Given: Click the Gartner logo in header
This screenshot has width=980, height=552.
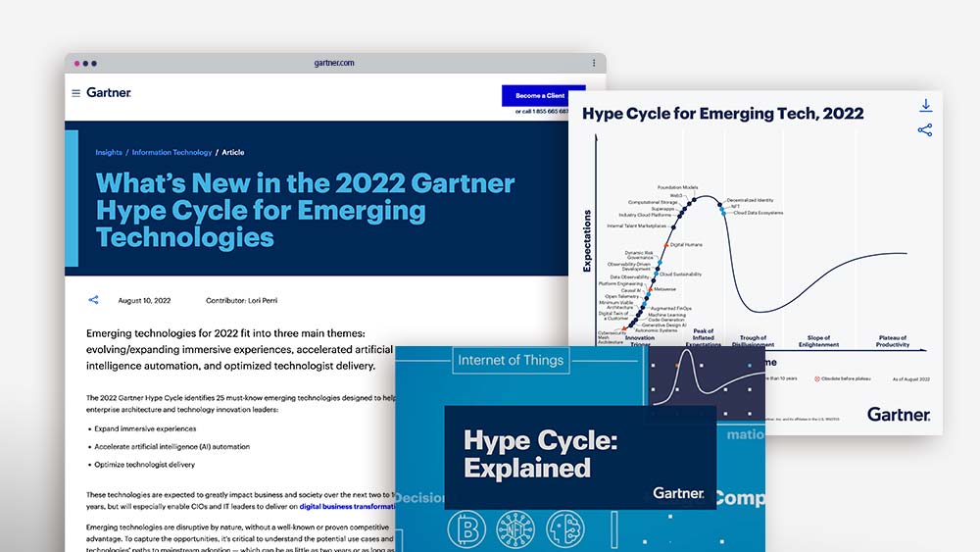Looking at the screenshot, I should pyautogui.click(x=109, y=92).
